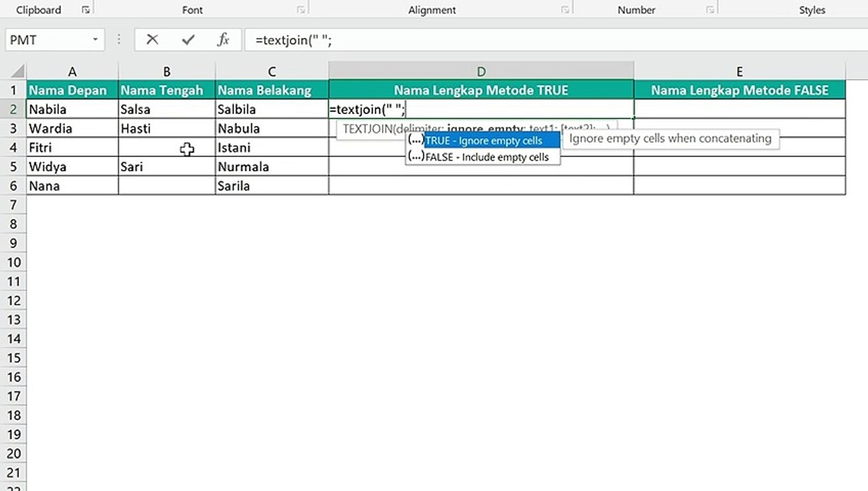Select empty middle name cell in Nana row
The image size is (868, 491).
(167, 185)
